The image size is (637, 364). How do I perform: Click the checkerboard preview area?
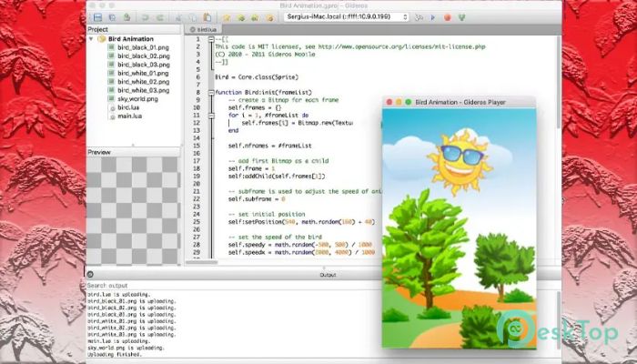pos(134,211)
